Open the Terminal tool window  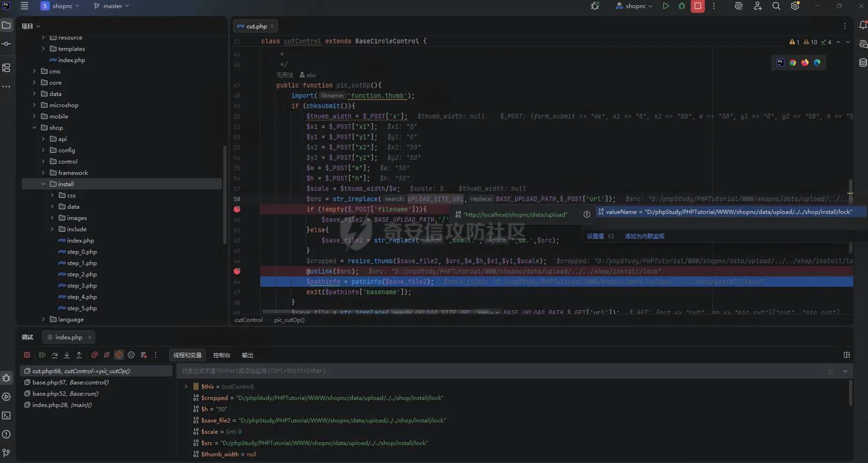(7, 416)
